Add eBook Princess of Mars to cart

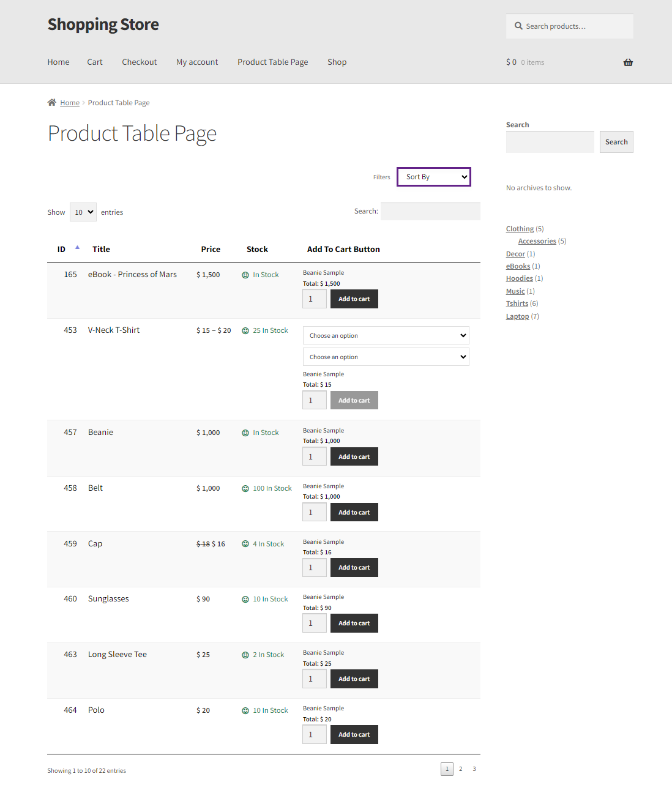354,299
